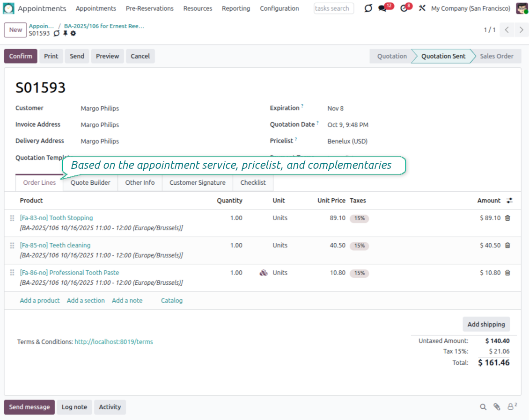The height and width of the screenshot is (420, 529).
Task: Click the Appointments app logo icon
Action: click(9, 8)
